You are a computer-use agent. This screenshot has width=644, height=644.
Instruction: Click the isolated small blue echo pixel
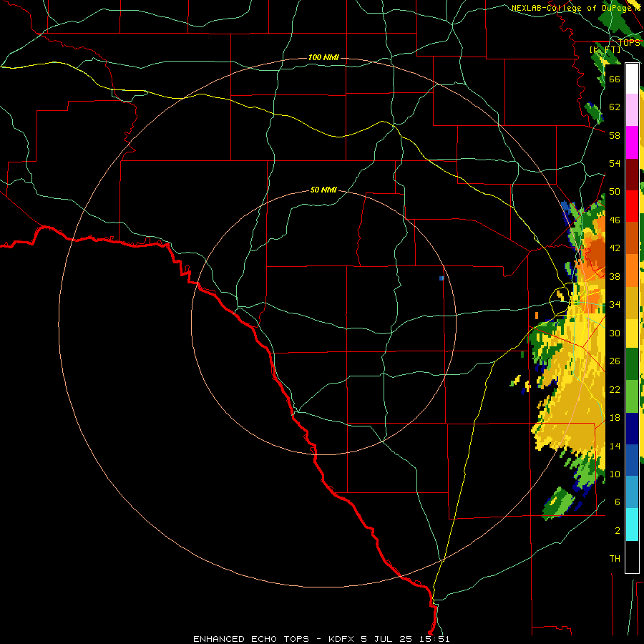pos(441,278)
